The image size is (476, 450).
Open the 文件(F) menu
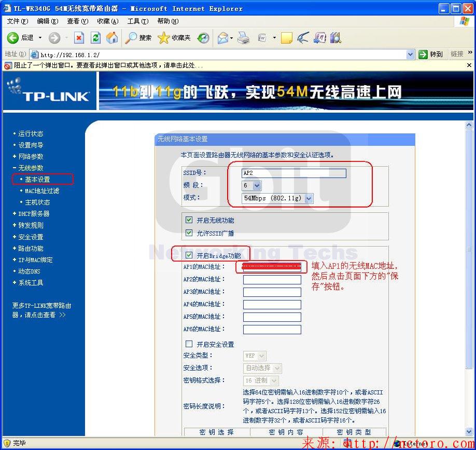pos(18,21)
